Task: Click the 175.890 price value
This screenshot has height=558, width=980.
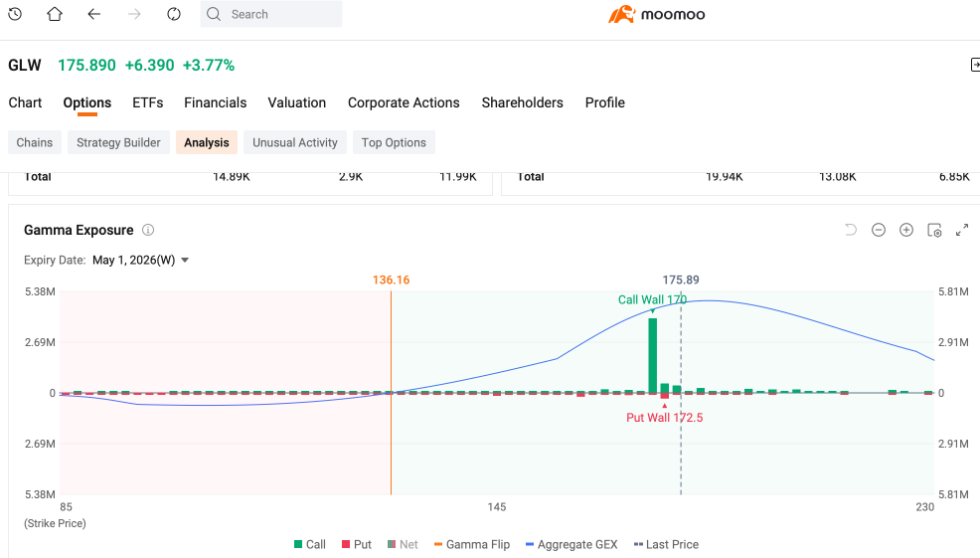Action: 86,65
